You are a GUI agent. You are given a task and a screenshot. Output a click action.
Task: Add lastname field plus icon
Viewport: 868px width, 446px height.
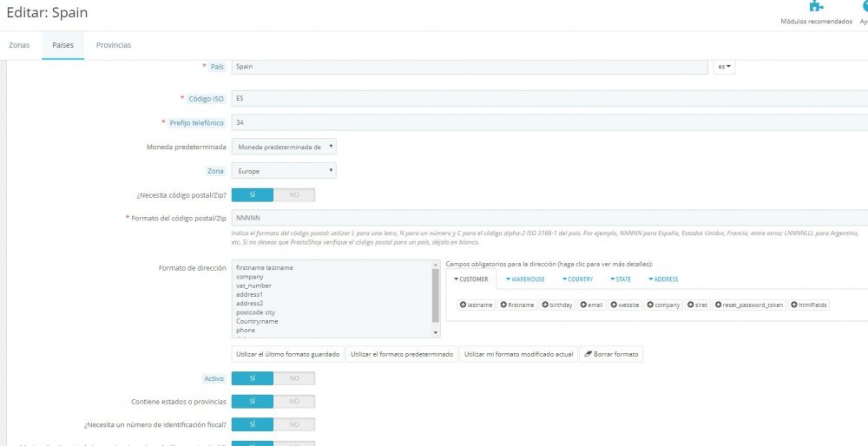463,305
